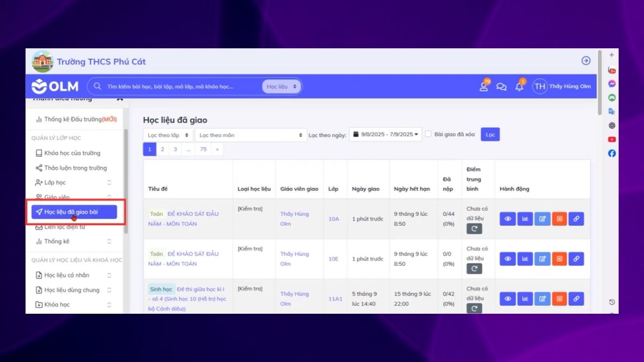
Task: Open class link 10A
Action: click(334, 219)
